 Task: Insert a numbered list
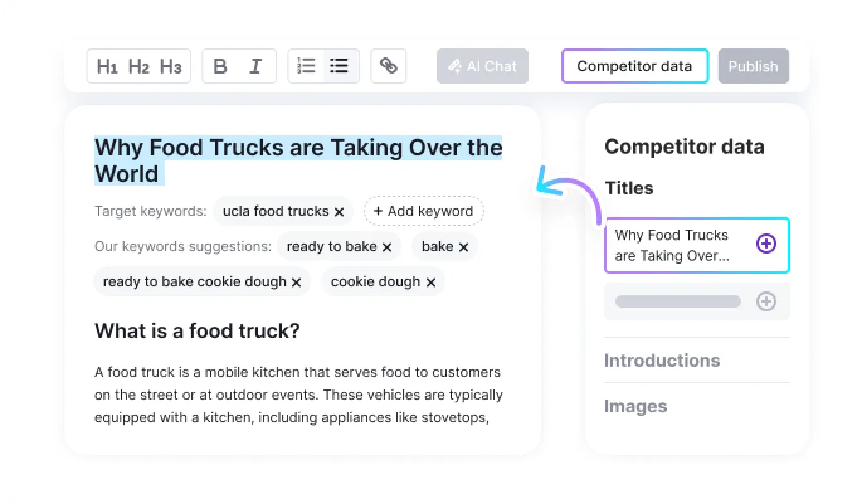[306, 66]
